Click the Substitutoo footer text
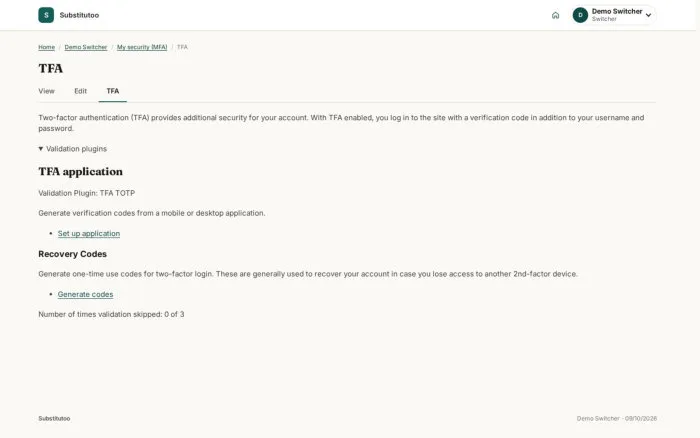Image resolution: width=700 pixels, height=438 pixels. pos(54,418)
